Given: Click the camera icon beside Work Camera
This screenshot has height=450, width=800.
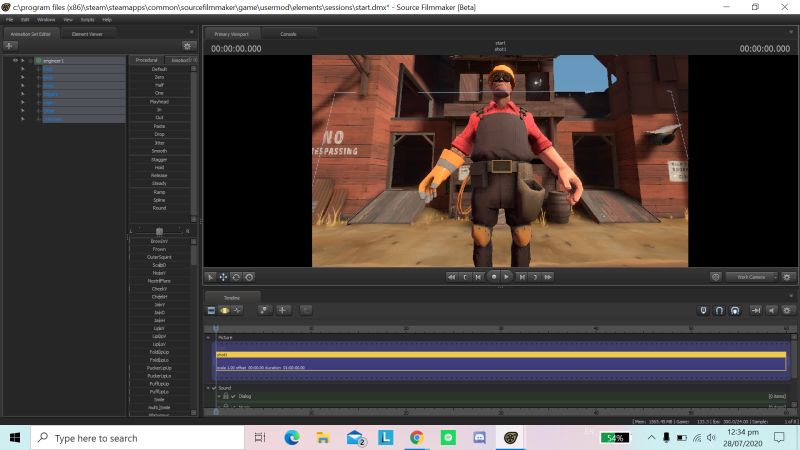Looking at the screenshot, I should click(716, 277).
